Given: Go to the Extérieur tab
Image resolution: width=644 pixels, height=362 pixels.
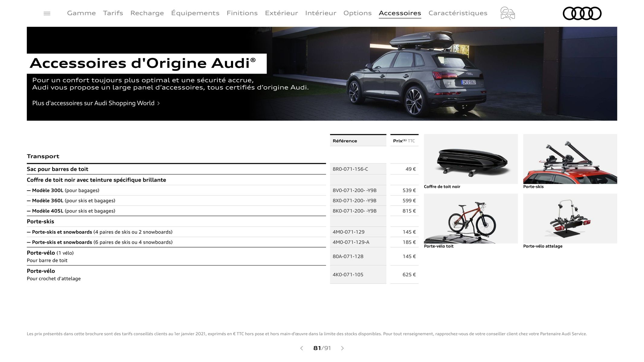Looking at the screenshot, I should tap(281, 13).
